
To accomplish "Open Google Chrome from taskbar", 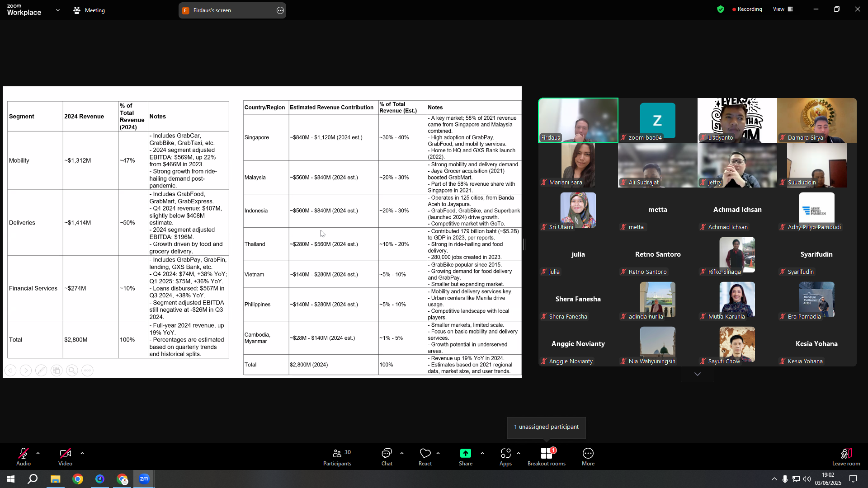I will click(x=78, y=479).
